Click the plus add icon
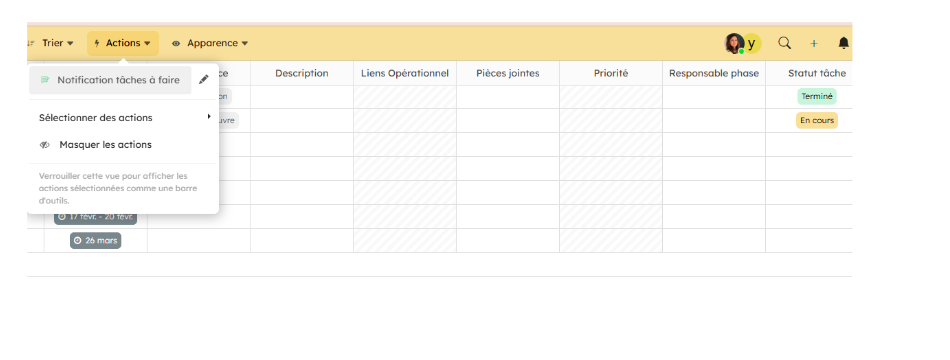Screen dimensions: 950x360 (x=814, y=44)
